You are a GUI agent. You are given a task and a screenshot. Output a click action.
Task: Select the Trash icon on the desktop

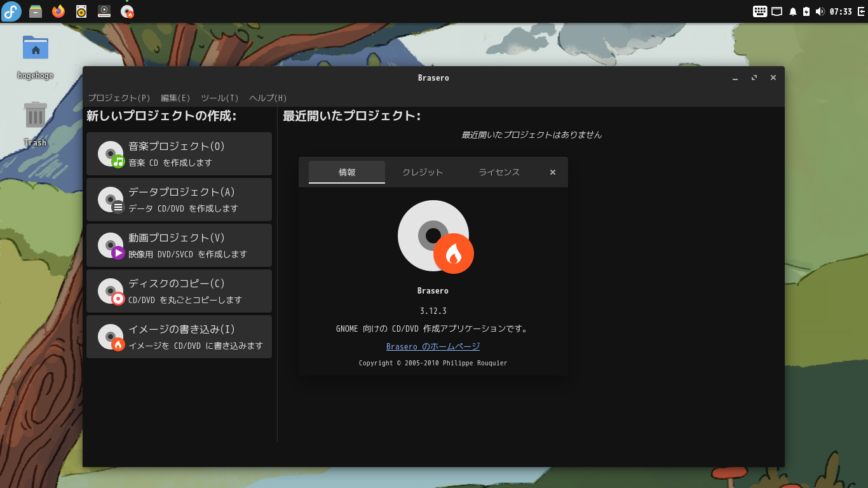click(36, 124)
